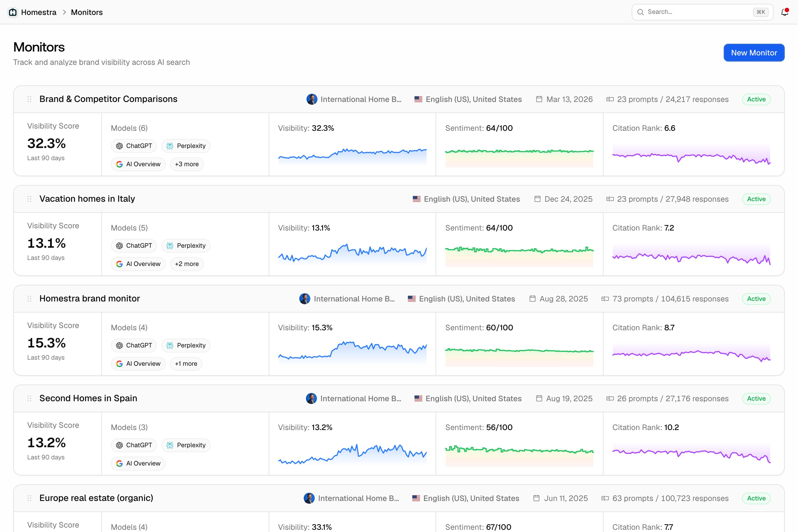Expand +3 more models in Brand & Competitor

tap(186, 164)
